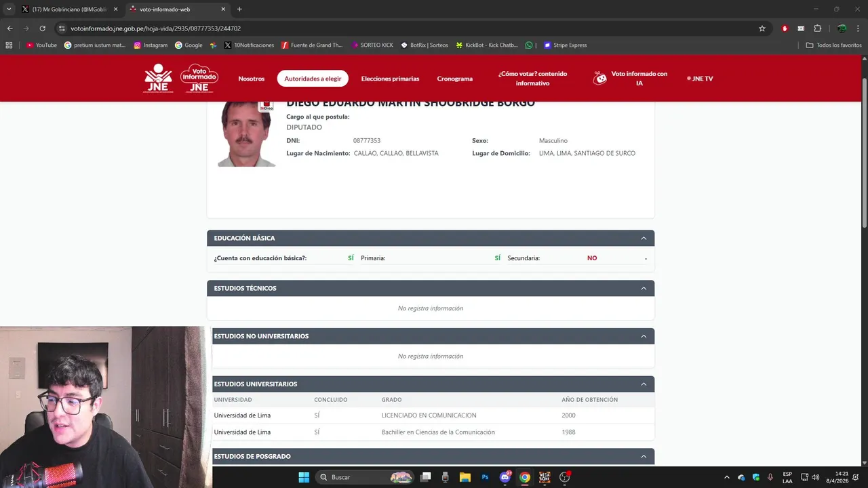Image resolution: width=868 pixels, height=488 pixels.
Task: Open the 10Notificaciones bookmark
Action: pyautogui.click(x=249, y=45)
